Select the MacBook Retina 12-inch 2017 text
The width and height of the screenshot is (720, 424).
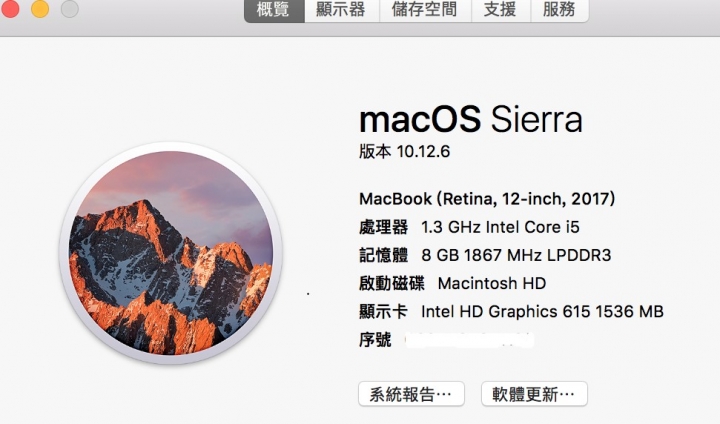(x=487, y=199)
